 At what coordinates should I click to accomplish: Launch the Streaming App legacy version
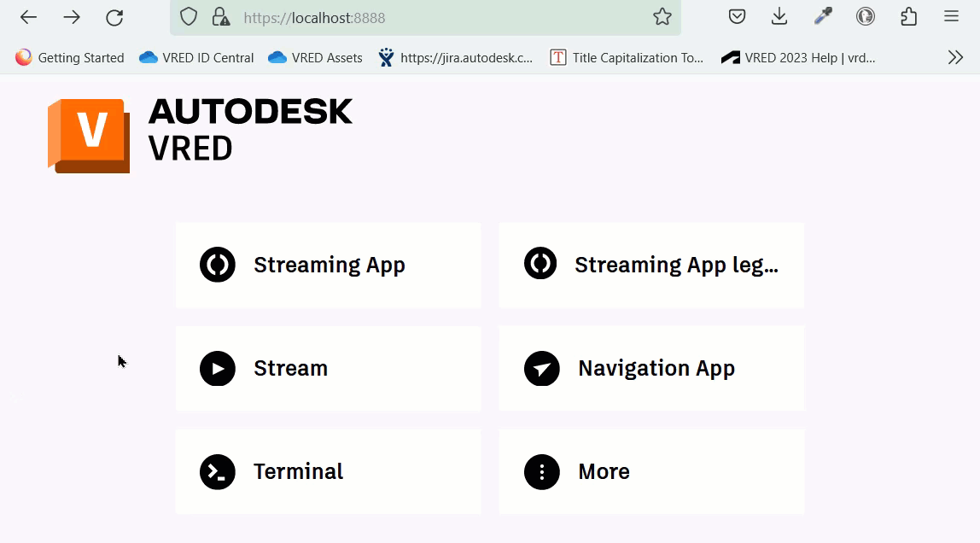(x=651, y=265)
